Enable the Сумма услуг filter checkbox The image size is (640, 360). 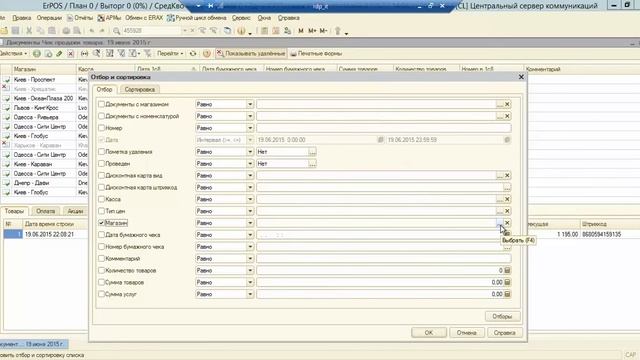pos(101,294)
